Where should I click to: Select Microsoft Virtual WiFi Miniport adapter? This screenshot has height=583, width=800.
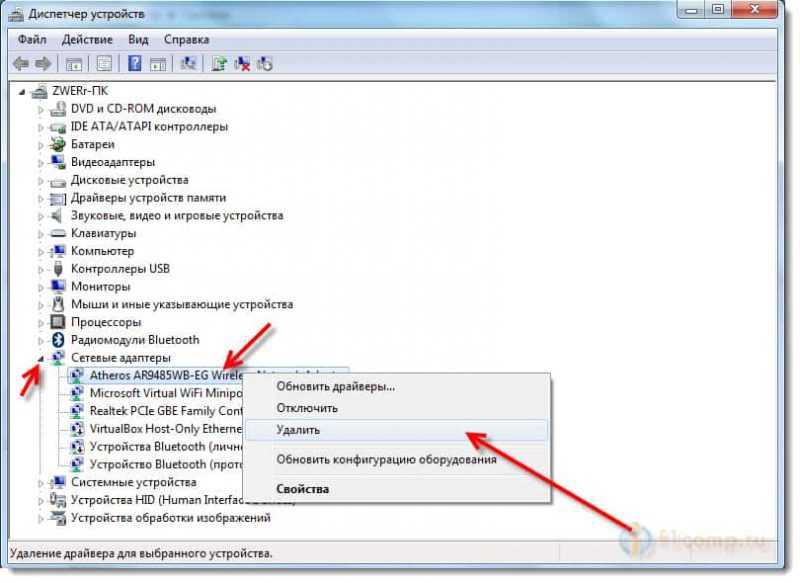click(156, 393)
